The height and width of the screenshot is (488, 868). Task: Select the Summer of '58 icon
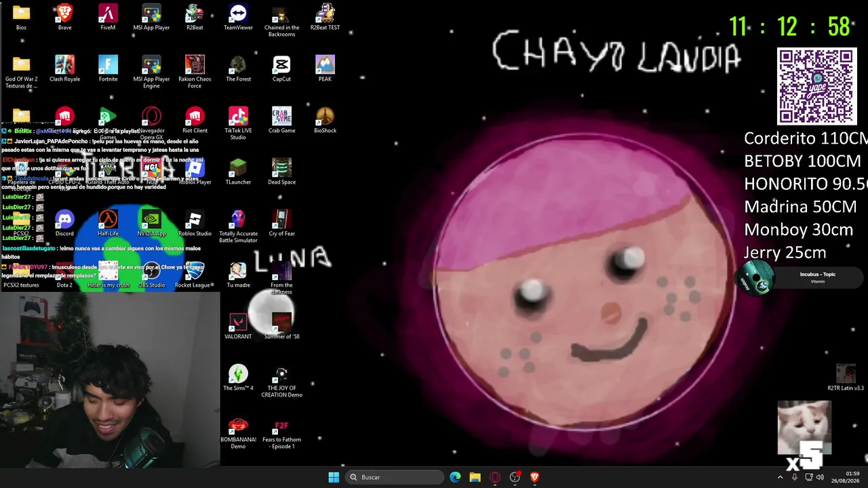coord(281,326)
